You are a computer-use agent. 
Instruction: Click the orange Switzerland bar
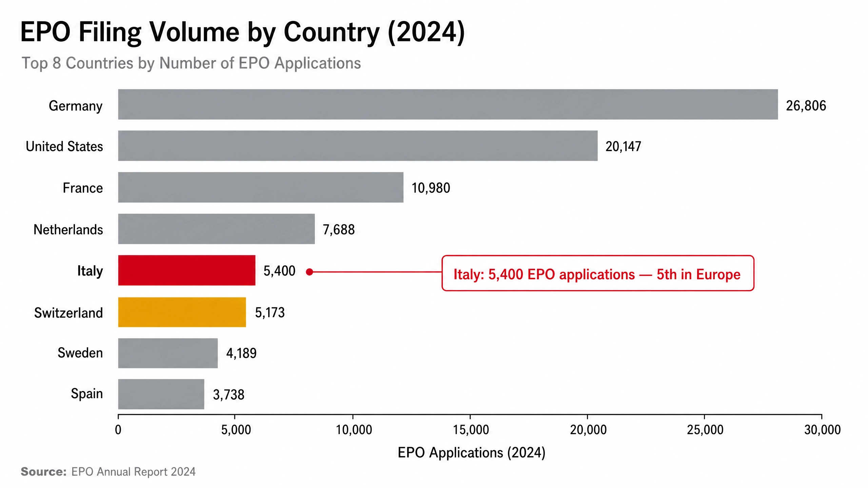pos(182,312)
